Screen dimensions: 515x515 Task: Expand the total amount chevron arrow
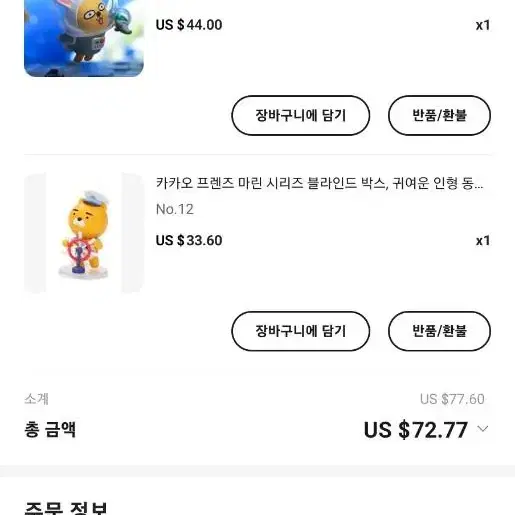tap(482, 429)
